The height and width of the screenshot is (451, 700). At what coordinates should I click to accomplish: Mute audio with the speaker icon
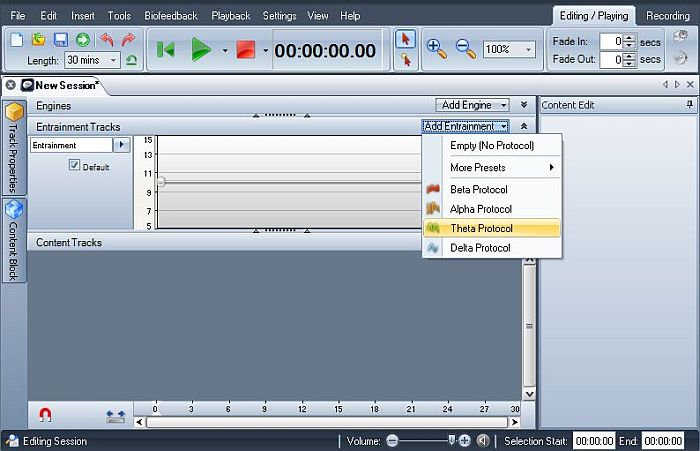point(483,441)
